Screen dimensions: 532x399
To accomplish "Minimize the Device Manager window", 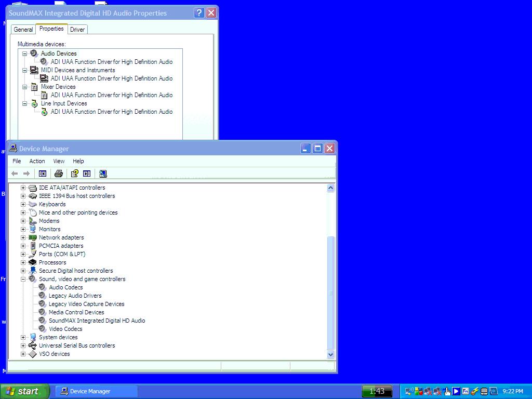I will 305,148.
